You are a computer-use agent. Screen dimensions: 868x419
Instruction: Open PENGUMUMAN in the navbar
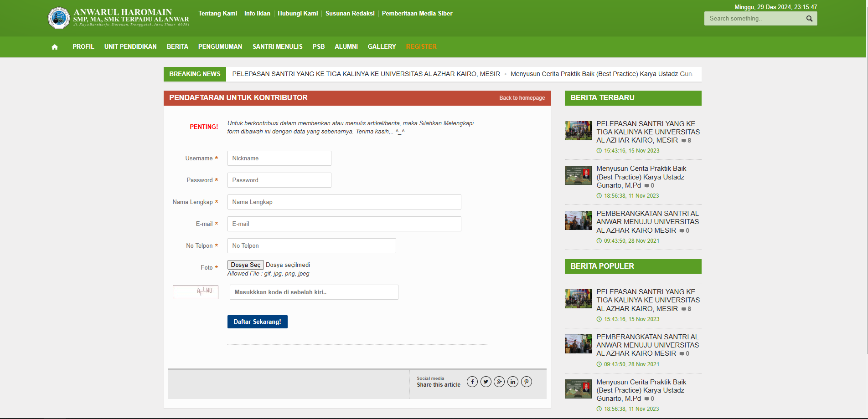220,47
